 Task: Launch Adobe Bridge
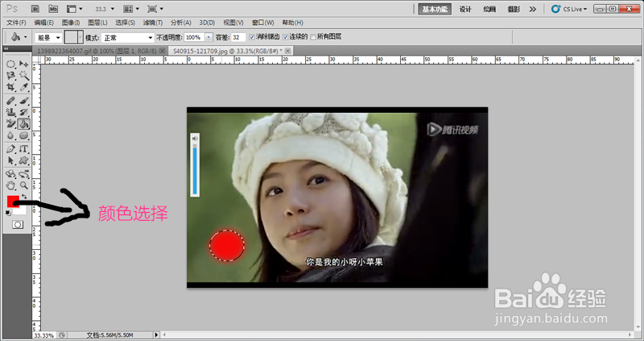(35, 9)
